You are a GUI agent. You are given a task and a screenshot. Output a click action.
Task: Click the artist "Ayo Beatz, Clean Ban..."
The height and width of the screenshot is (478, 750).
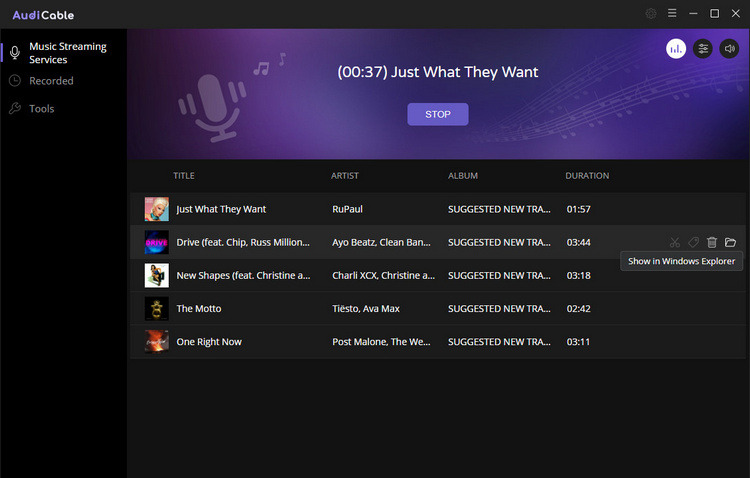click(381, 243)
